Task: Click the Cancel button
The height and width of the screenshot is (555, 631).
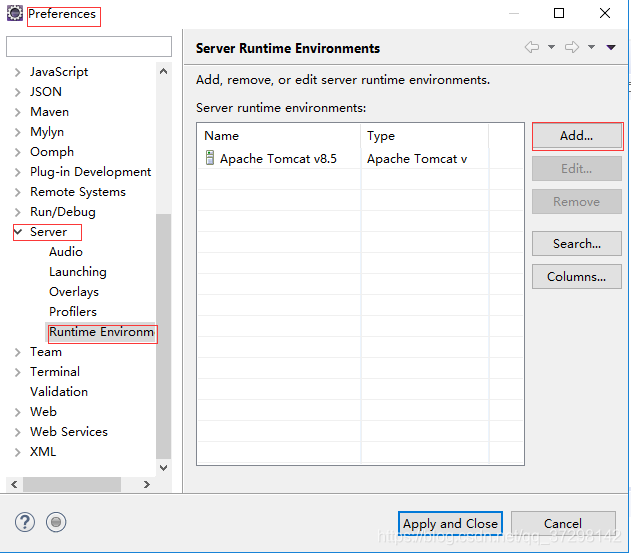Action: pos(563,523)
